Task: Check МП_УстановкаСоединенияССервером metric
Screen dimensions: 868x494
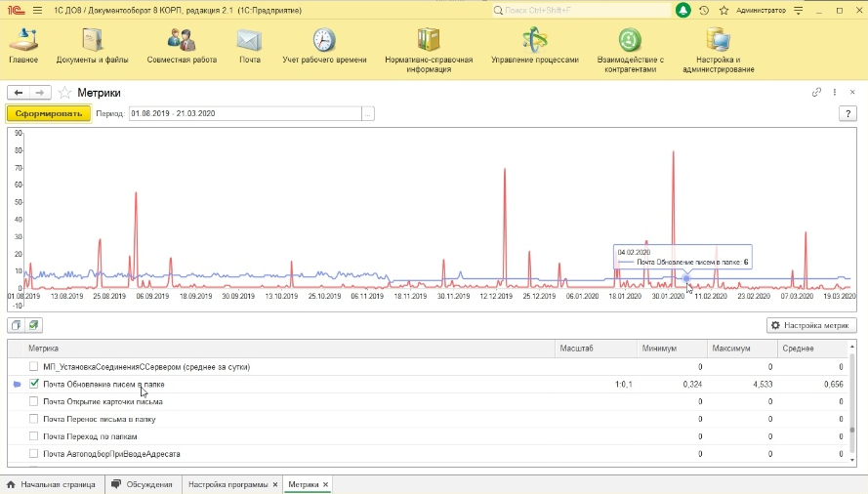Action: point(34,367)
